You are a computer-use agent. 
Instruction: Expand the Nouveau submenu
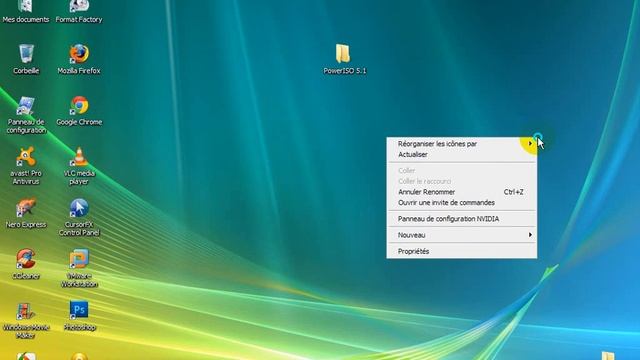462,235
